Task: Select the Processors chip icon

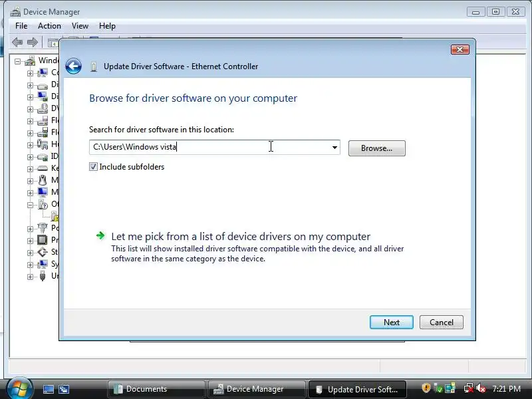Action: click(x=43, y=240)
